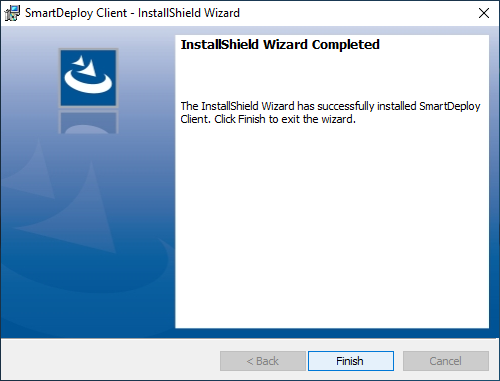Click the Finish button to exit wizard
The width and height of the screenshot is (500, 381).
coord(351,361)
